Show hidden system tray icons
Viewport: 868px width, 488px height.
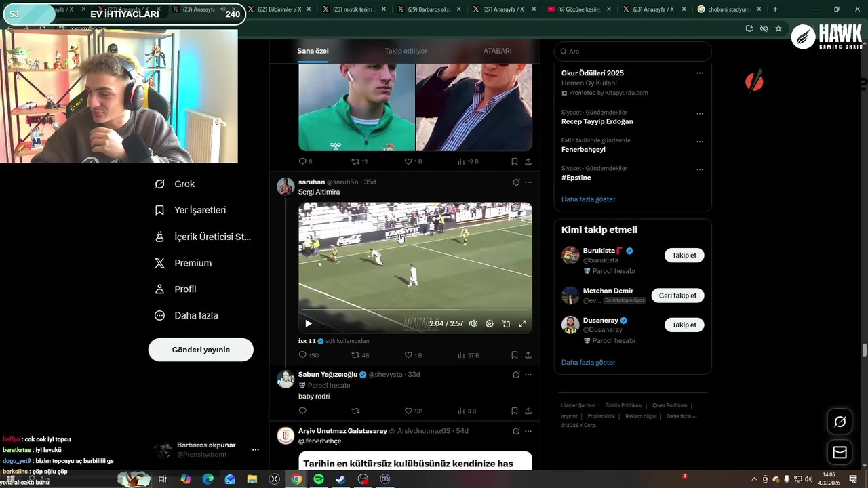(x=755, y=479)
